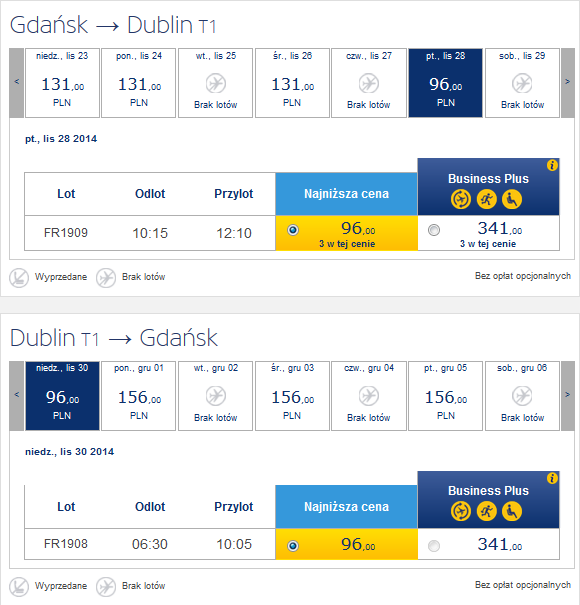Click the seat icon in return Business Plus

(x=512, y=511)
